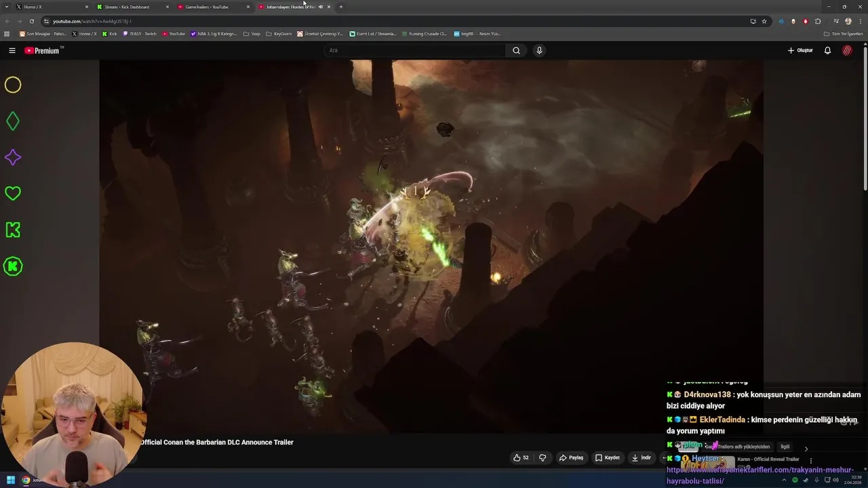Image resolution: width=868 pixels, height=488 pixels.
Task: Go forward one page in Chrome
Action: (x=19, y=21)
